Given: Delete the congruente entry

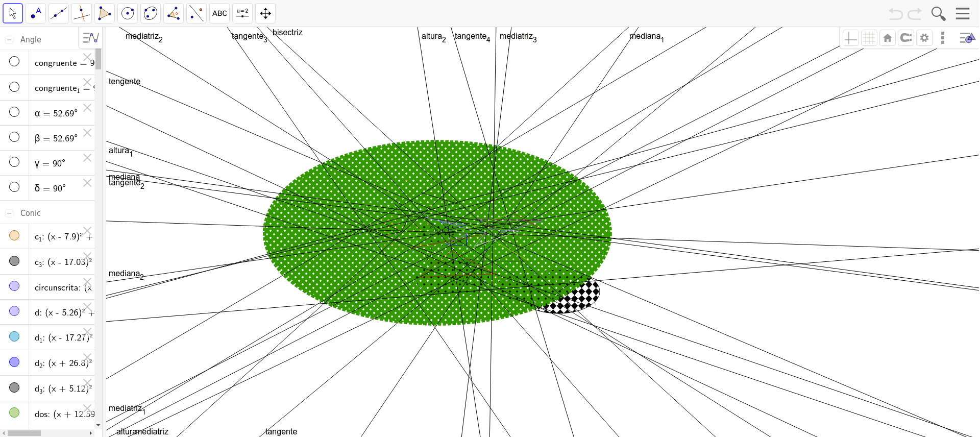Looking at the screenshot, I should [87, 57].
